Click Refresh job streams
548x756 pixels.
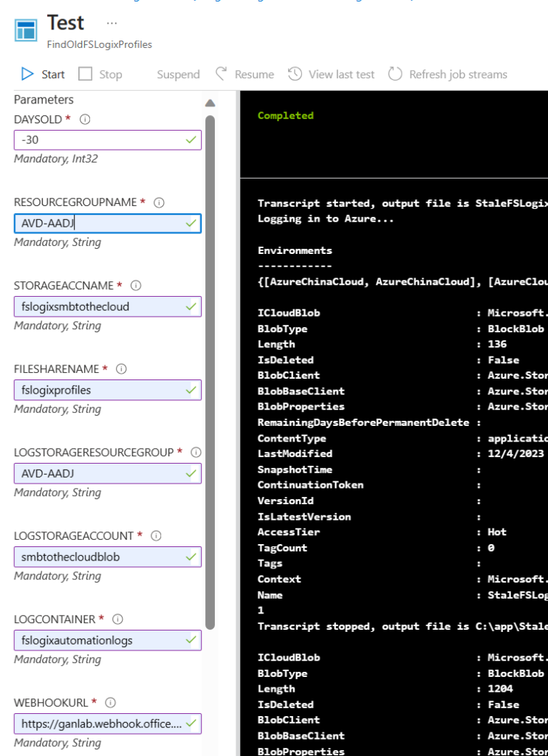coord(448,74)
